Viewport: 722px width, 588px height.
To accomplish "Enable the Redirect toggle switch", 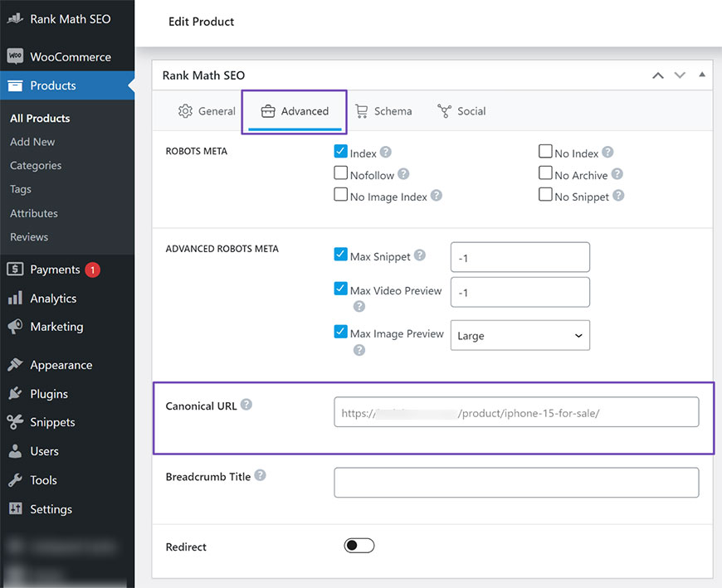I will click(x=359, y=546).
